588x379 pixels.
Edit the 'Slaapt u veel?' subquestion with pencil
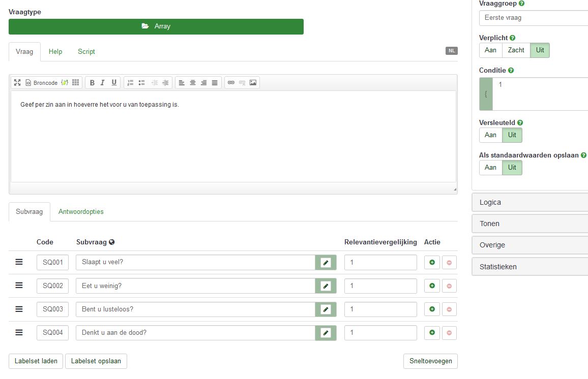tap(326, 263)
